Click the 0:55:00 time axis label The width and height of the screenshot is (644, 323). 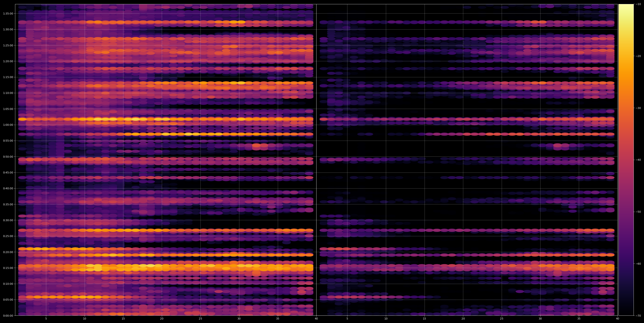[8, 141]
